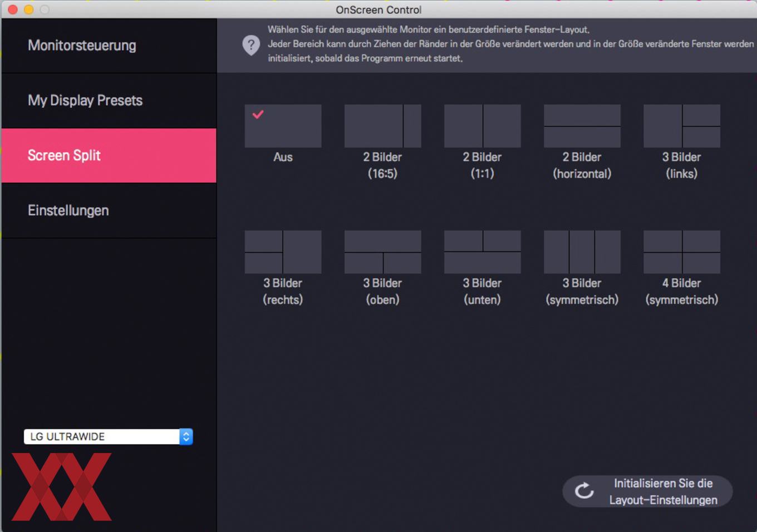This screenshot has height=532, width=757.
Task: Open the Monitorsteuerung section
Action: click(109, 46)
